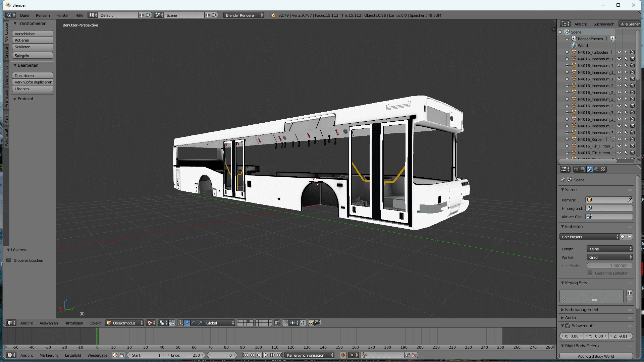Image resolution: width=644 pixels, height=362 pixels.
Task: Click the Duplizieren button
Action: point(33,76)
